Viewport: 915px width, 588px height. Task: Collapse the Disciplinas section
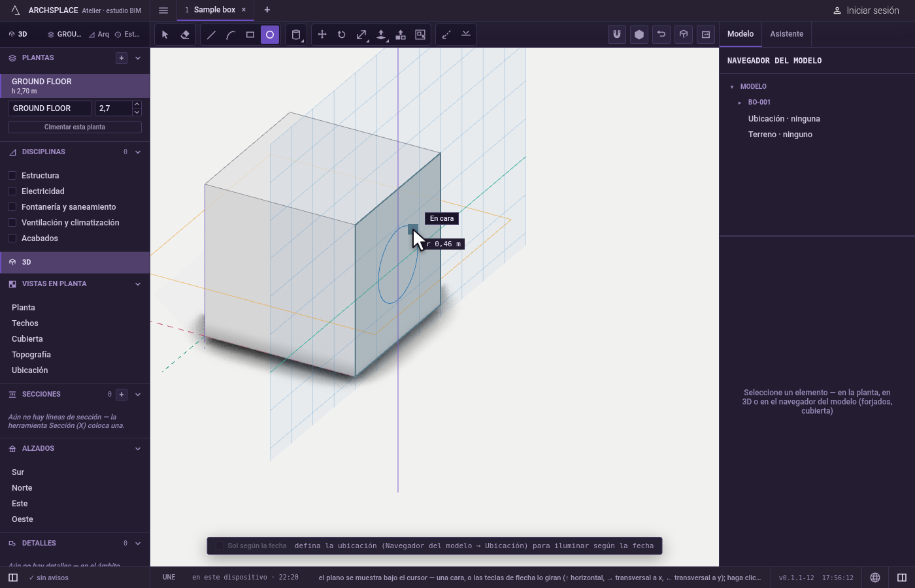click(x=138, y=152)
